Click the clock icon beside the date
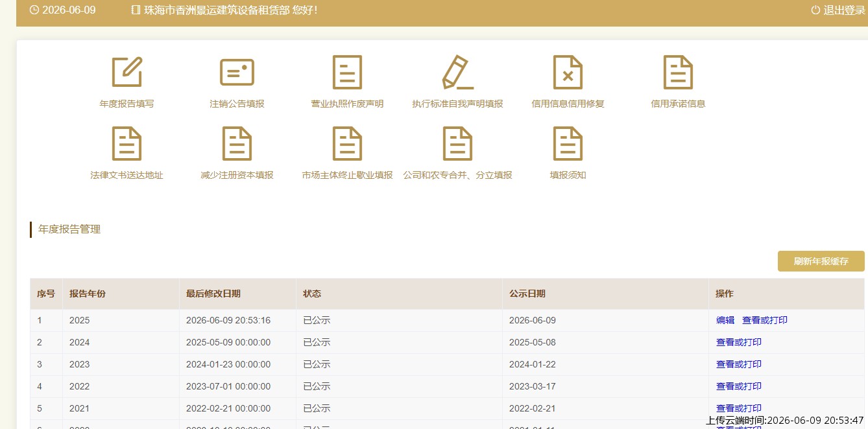 (x=34, y=10)
